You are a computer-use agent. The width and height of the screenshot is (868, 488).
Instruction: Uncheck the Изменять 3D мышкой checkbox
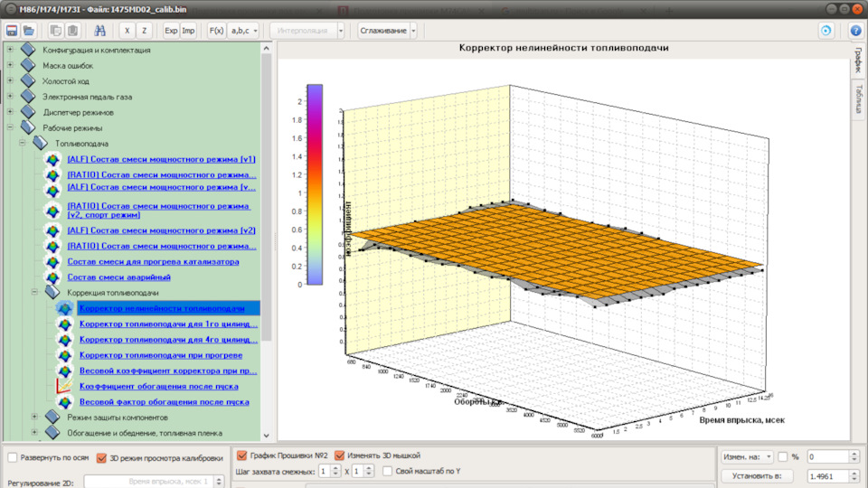(339, 455)
